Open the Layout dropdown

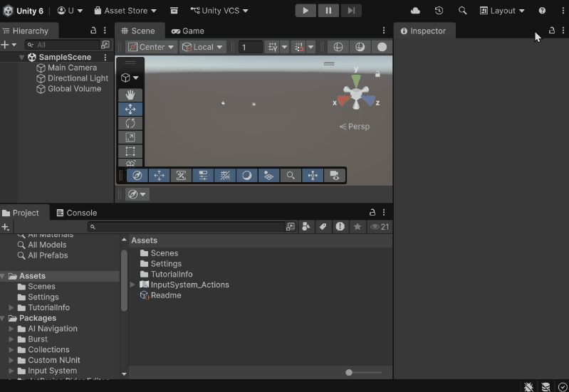click(x=502, y=11)
